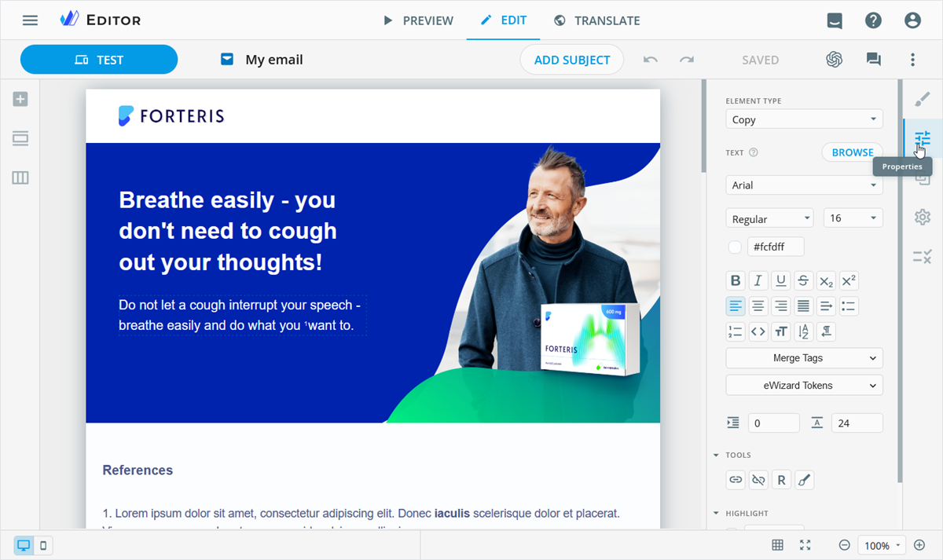Viewport: 943px width, 560px height.
Task: Switch to the Translate tab
Action: (596, 20)
